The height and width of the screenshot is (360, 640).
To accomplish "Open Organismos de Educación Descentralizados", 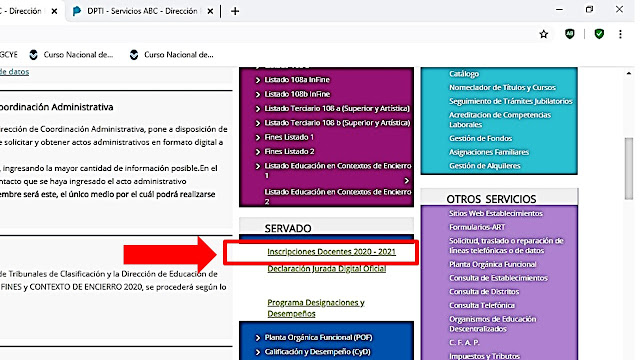I will pos(493,324).
